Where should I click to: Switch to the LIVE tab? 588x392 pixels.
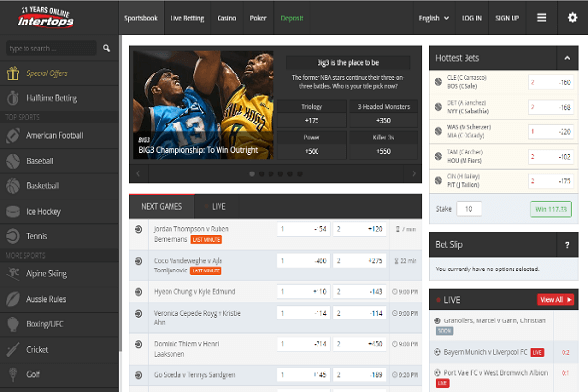(218, 207)
